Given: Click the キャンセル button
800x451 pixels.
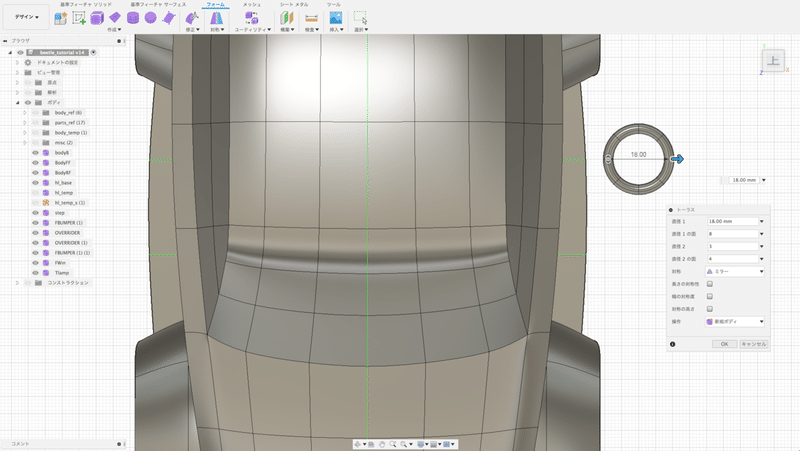Looking at the screenshot, I should [754, 343].
